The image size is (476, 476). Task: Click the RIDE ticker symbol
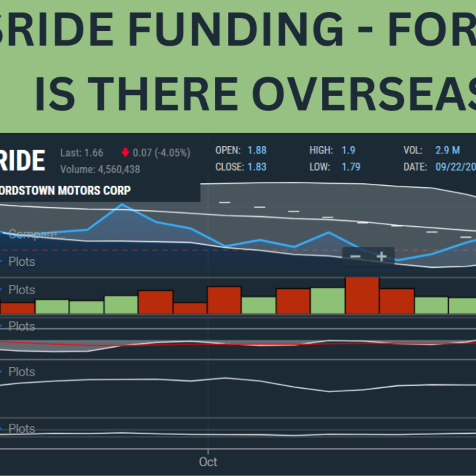pos(22,161)
